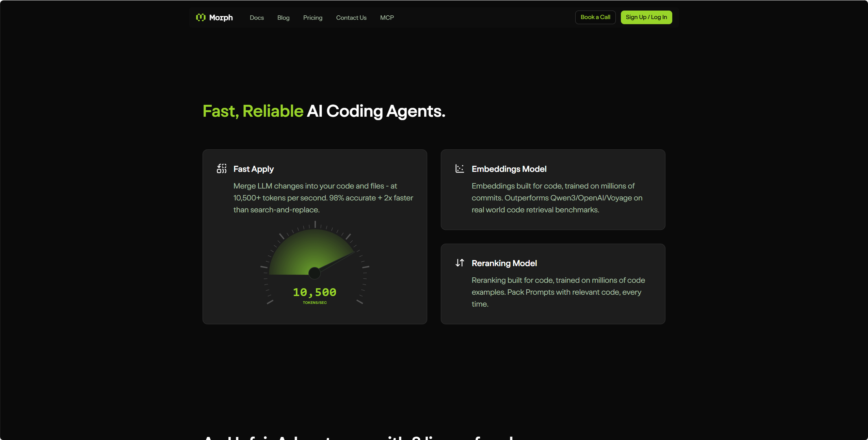Viewport: 868px width, 440px height.
Task: Open the Pricing page
Action: click(x=312, y=18)
